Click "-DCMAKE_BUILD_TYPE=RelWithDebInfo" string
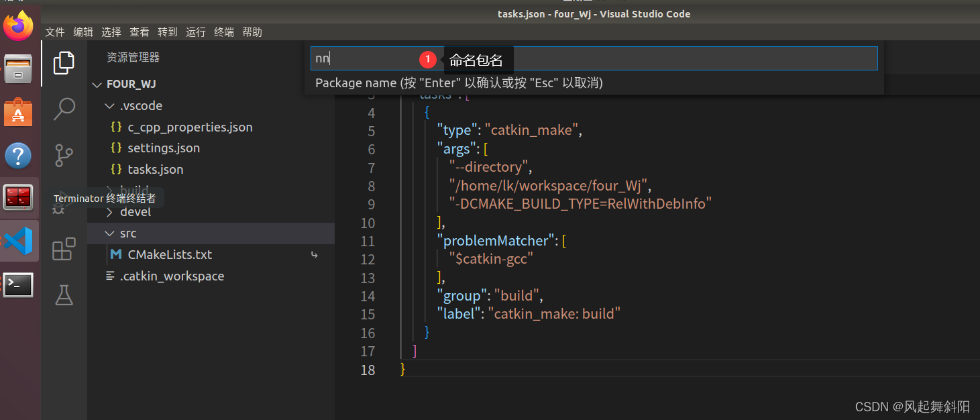This screenshot has width=980, height=420. (580, 204)
